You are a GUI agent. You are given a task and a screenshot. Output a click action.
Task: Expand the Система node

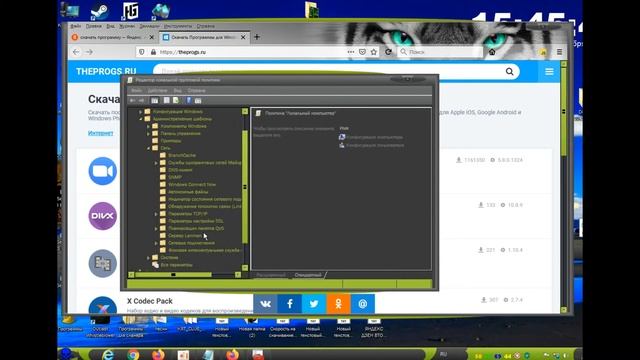(148, 258)
